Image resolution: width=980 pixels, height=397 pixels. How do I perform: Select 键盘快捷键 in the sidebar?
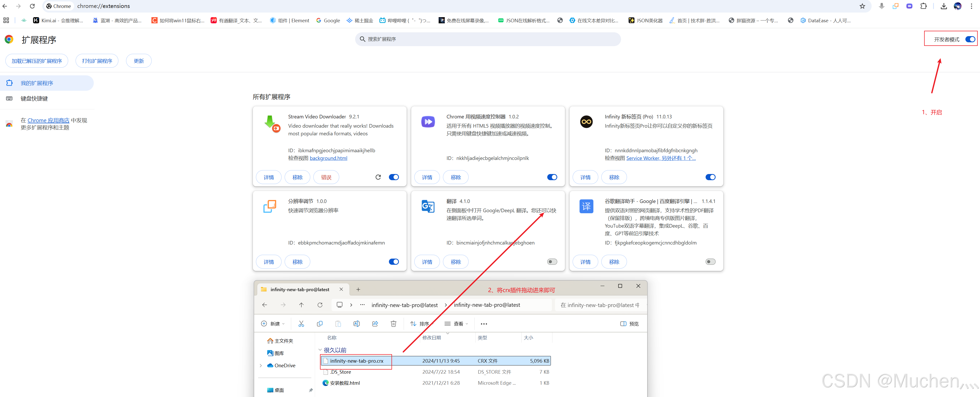pos(34,99)
